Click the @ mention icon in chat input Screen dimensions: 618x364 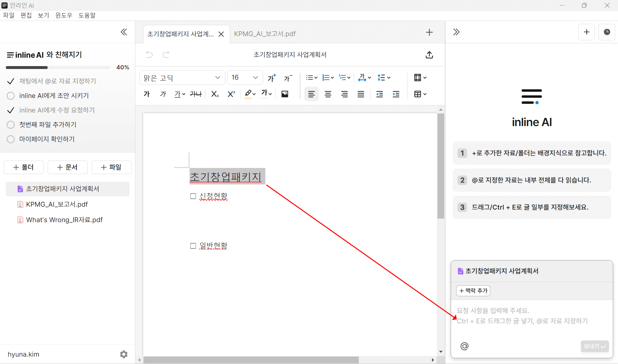point(464,346)
